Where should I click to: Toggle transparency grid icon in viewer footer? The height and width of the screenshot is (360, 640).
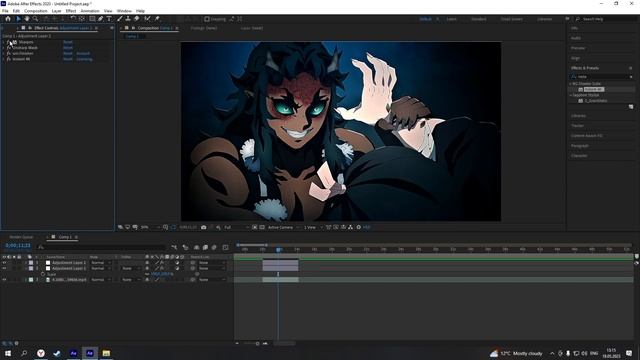pos(262,227)
